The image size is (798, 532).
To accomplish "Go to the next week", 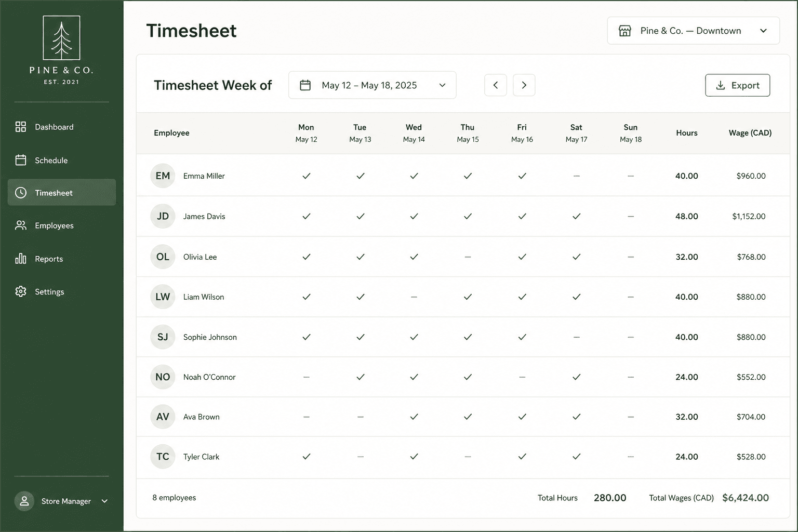I will click(x=524, y=85).
